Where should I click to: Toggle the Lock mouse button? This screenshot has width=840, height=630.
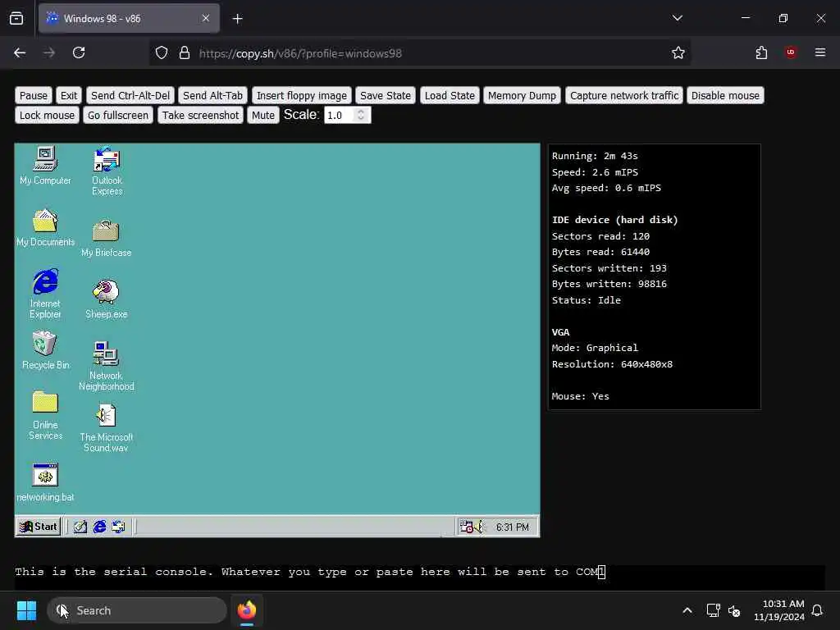click(x=47, y=115)
